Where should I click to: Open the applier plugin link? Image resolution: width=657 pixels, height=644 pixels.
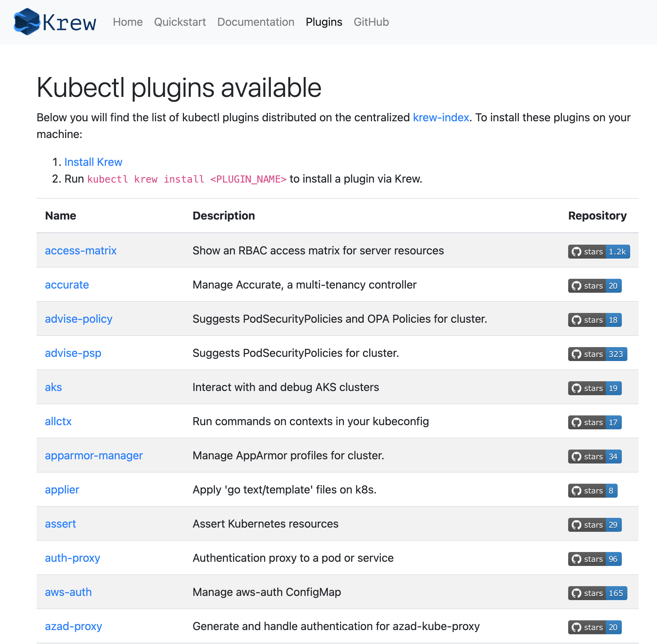pyautogui.click(x=62, y=490)
